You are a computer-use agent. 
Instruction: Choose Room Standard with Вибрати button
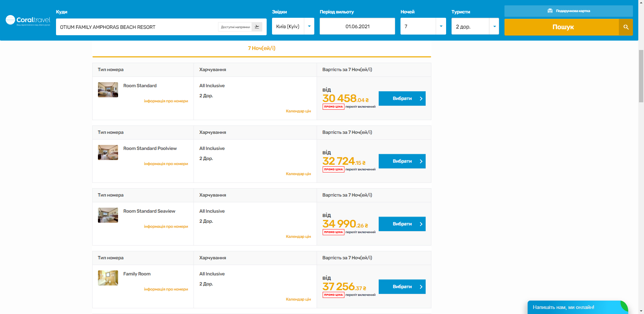[x=402, y=99]
